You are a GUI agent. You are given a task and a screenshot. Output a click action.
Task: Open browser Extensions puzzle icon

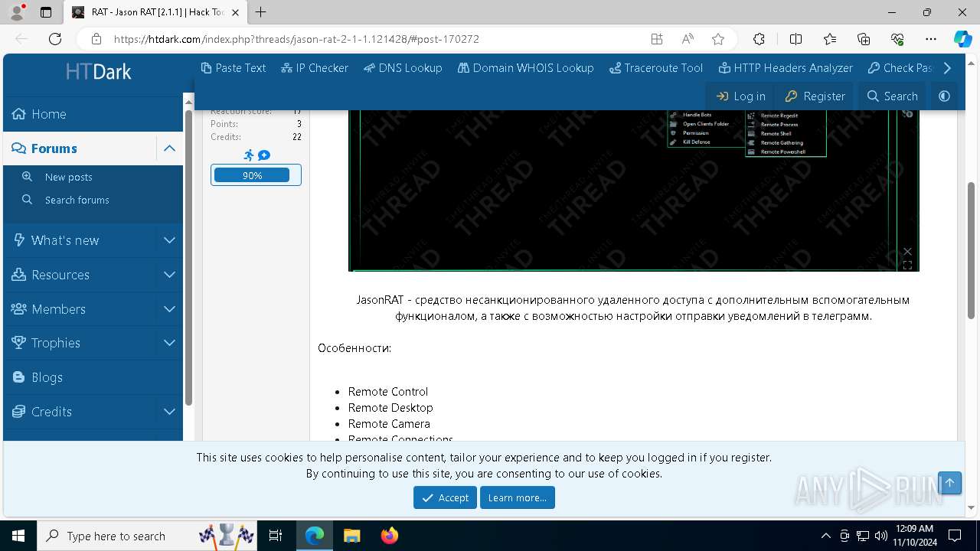point(759,39)
